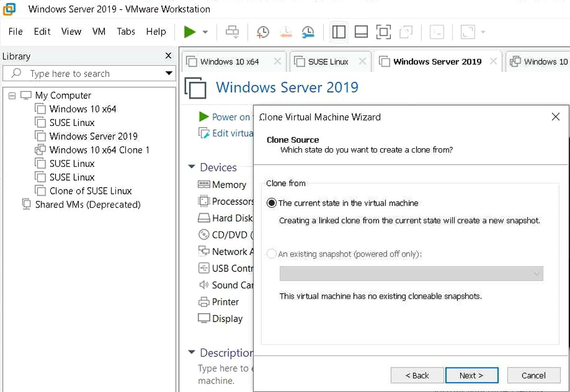The image size is (570, 392).
Task: Toggle the thumbnail bar view icon
Action: click(361, 32)
